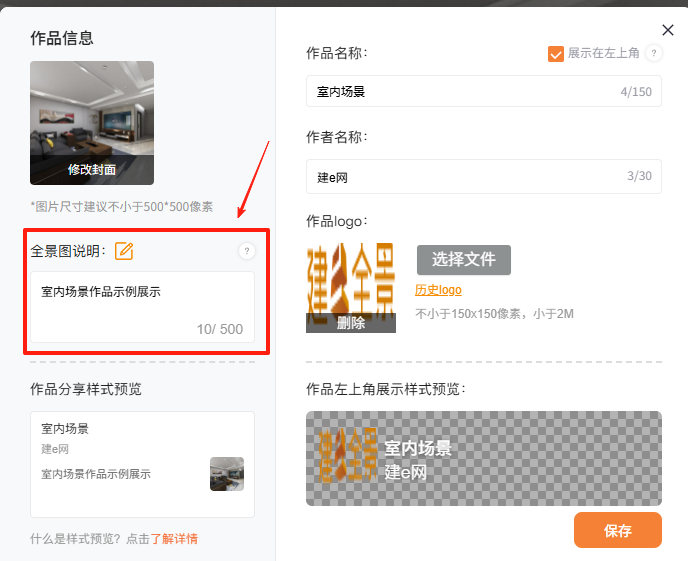Click 修改封面 on the cover image
The height and width of the screenshot is (561, 688).
(92, 170)
